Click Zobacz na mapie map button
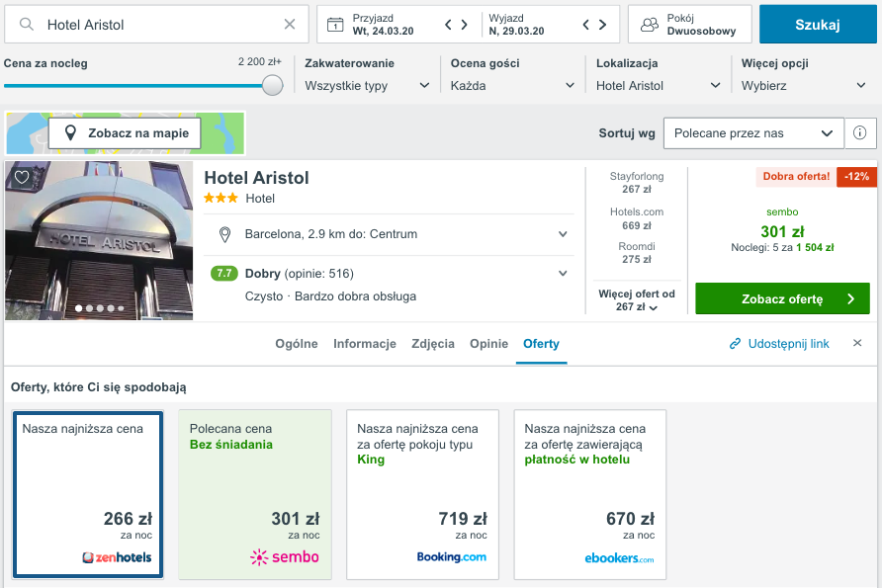Viewport: 882px width, 588px height. coord(125,133)
